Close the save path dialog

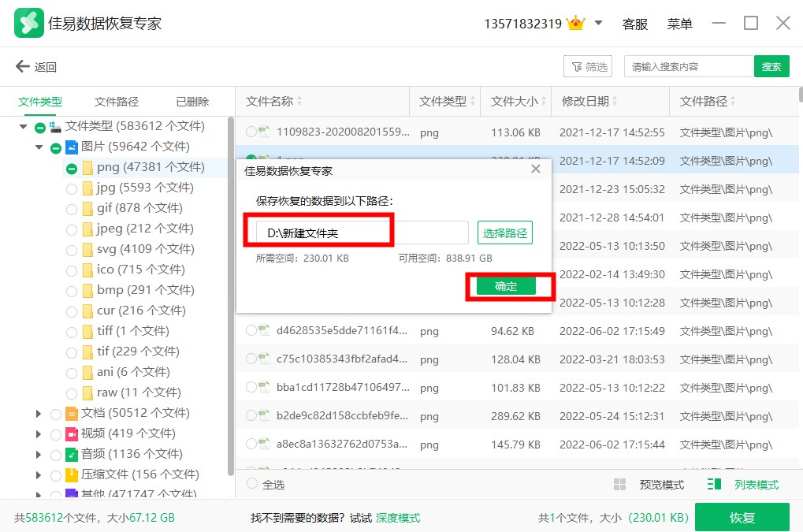536,169
